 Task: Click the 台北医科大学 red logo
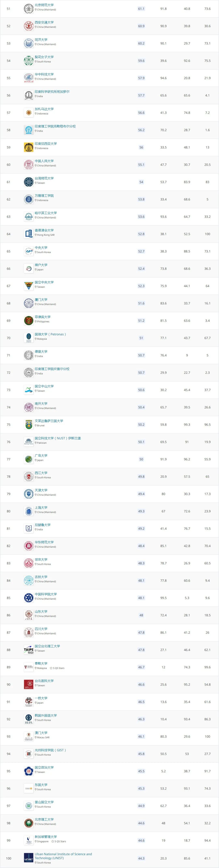coord(29,684)
